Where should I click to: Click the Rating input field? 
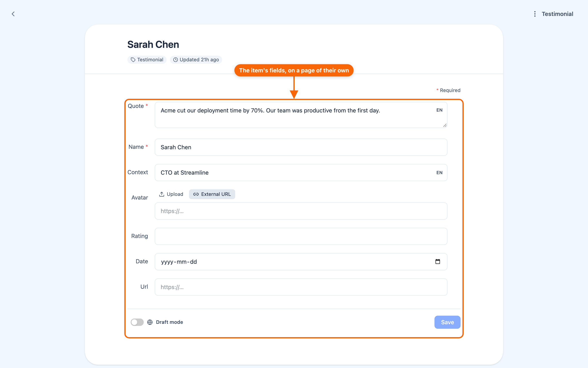pos(301,236)
